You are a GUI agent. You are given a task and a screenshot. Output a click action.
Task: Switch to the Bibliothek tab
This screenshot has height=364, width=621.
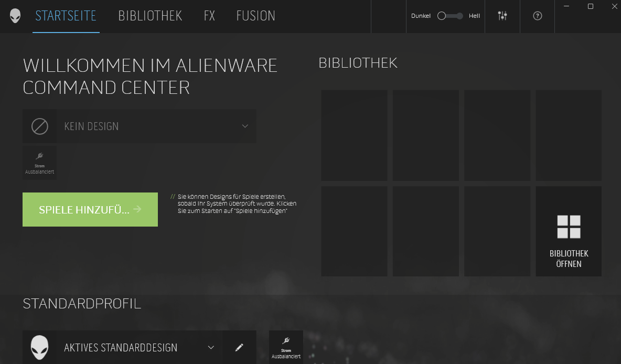pyautogui.click(x=150, y=16)
